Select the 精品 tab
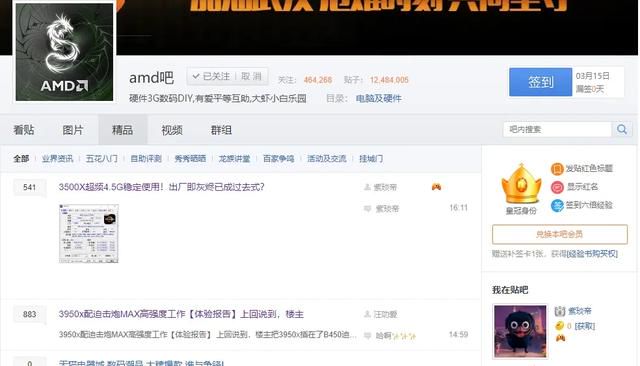640x366 pixels. [x=122, y=130]
